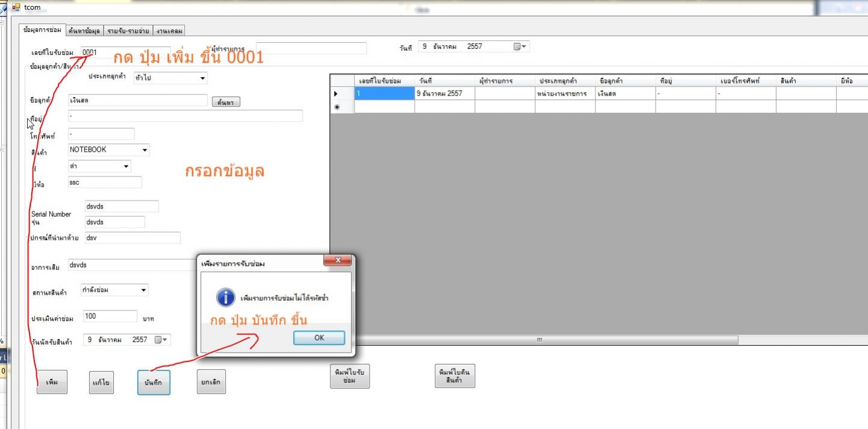This screenshot has height=429, width=868.
Task: Open the calendar dropdown of the top วันที่ date picker
Action: point(521,46)
